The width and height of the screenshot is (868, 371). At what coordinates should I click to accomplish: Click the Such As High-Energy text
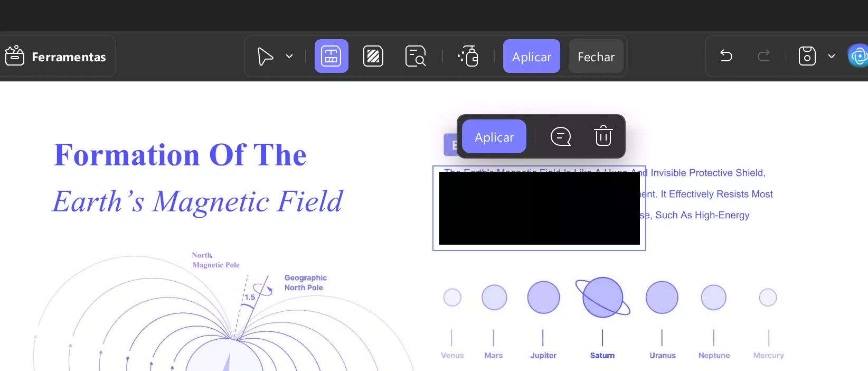702,215
